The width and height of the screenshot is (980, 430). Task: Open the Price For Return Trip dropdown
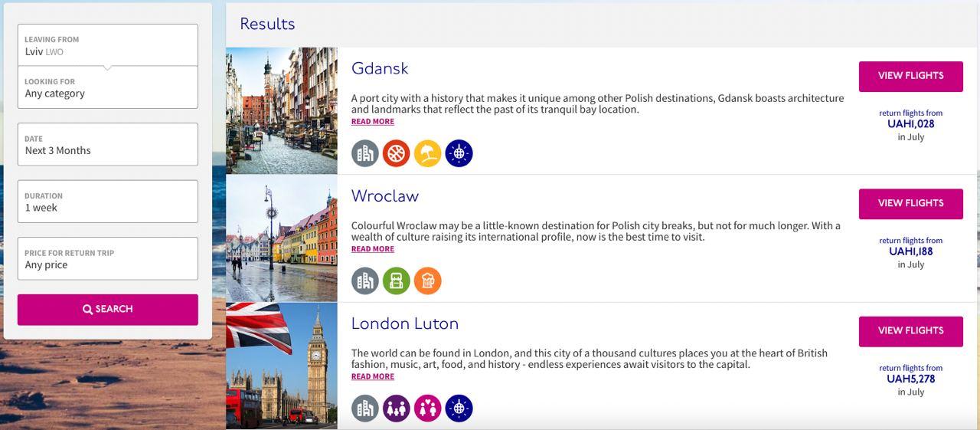108,258
